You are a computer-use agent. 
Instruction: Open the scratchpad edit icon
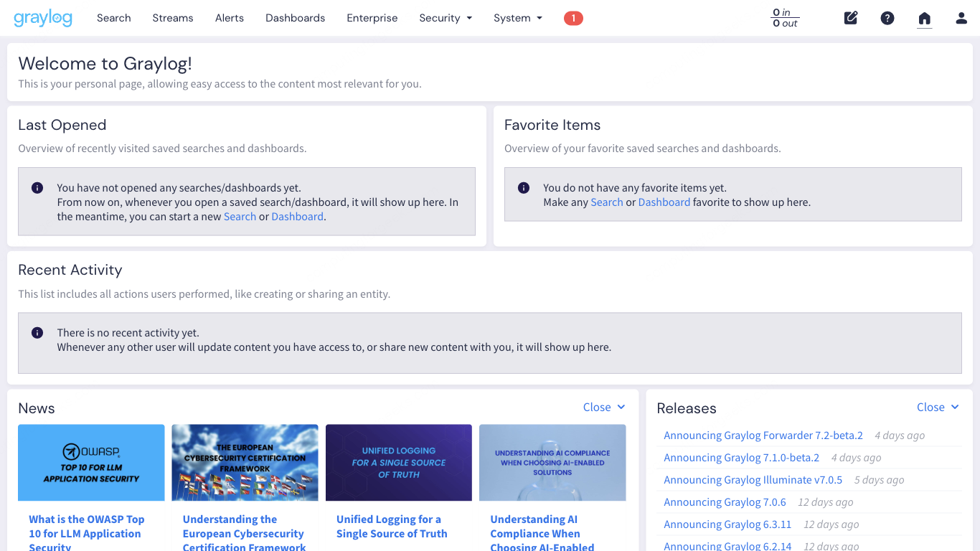click(x=851, y=18)
